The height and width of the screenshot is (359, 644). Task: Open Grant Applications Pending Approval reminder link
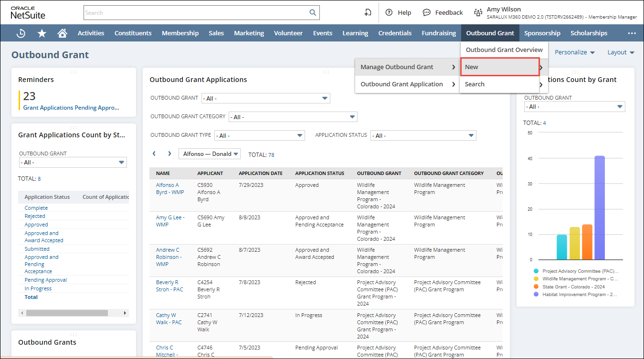(71, 108)
